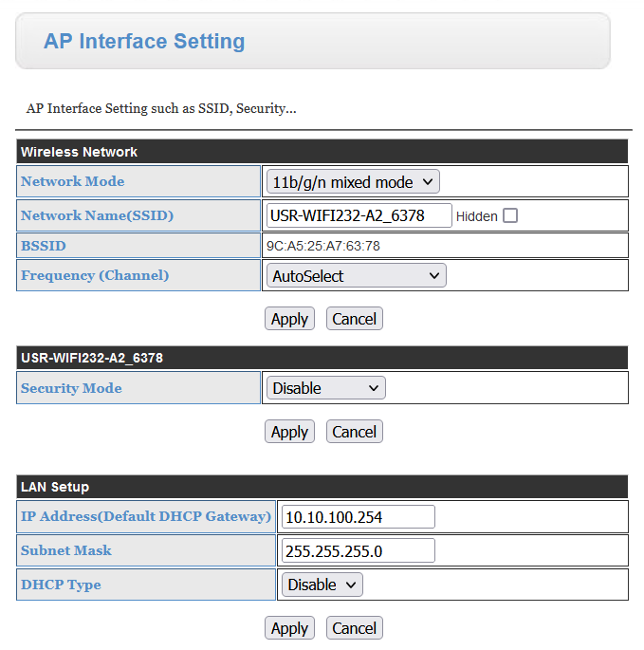The image size is (644, 650).
Task: Click the BSSID value 9C:A5:25:A7:63:78
Action: [x=322, y=246]
